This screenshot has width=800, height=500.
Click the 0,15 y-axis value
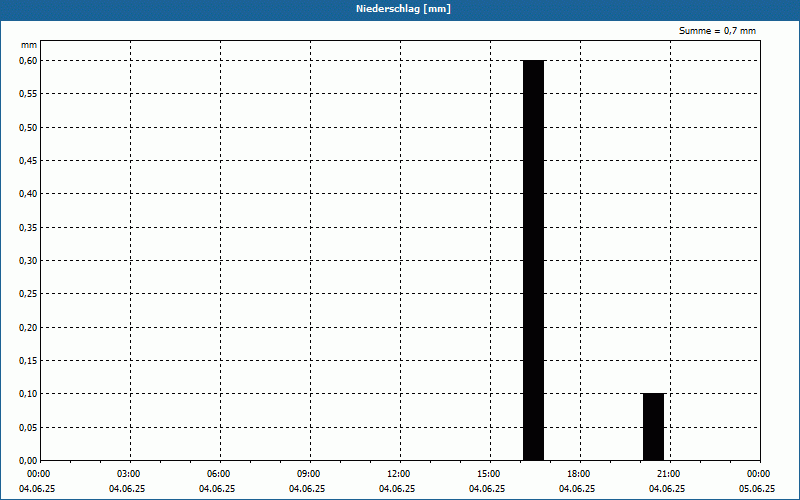click(28, 361)
